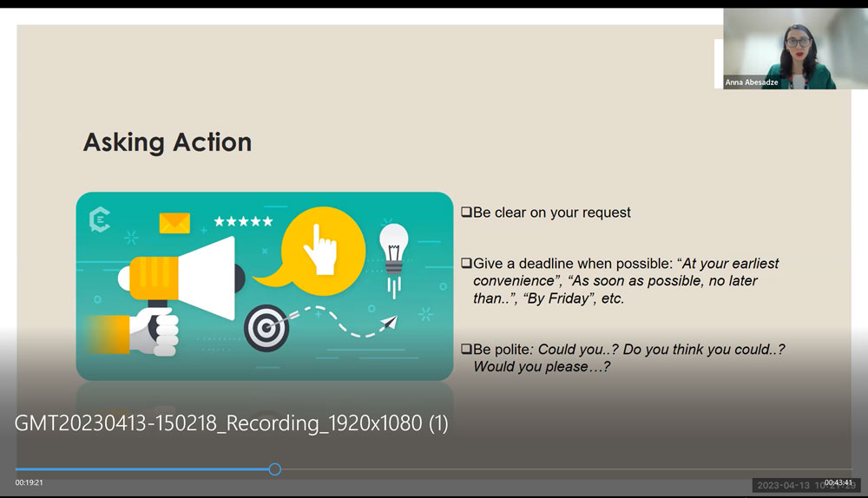Click the played blue section of the progress bar

[139, 469]
